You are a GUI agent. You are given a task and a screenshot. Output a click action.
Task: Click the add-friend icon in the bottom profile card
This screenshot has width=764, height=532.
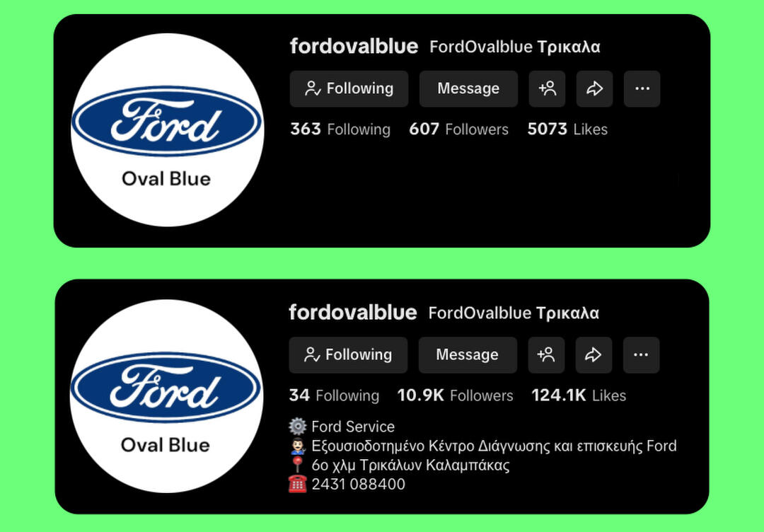tap(546, 354)
